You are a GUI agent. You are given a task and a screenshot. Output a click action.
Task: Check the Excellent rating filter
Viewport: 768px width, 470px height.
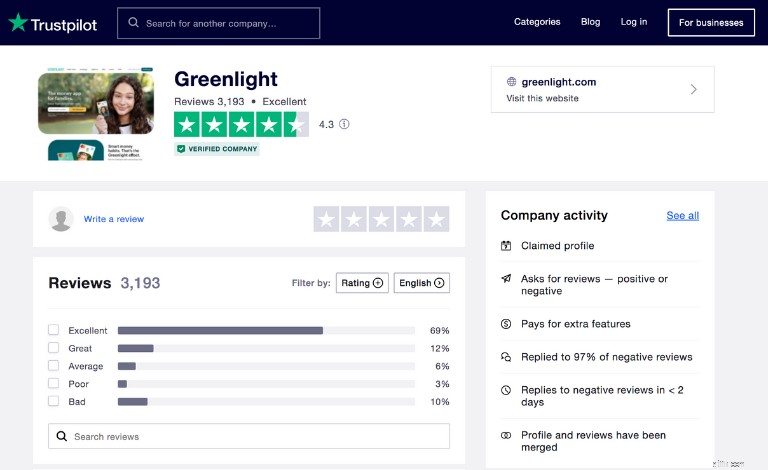click(x=53, y=329)
